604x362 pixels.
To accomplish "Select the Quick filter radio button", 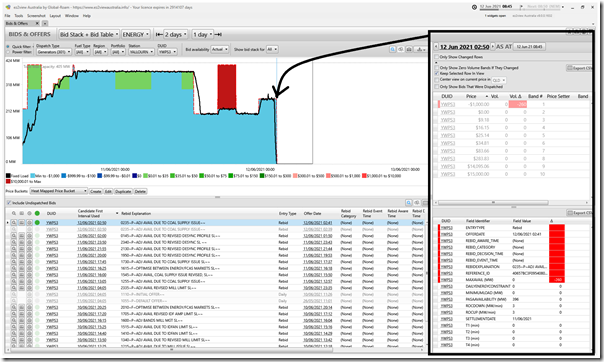I will (x=8, y=47).
